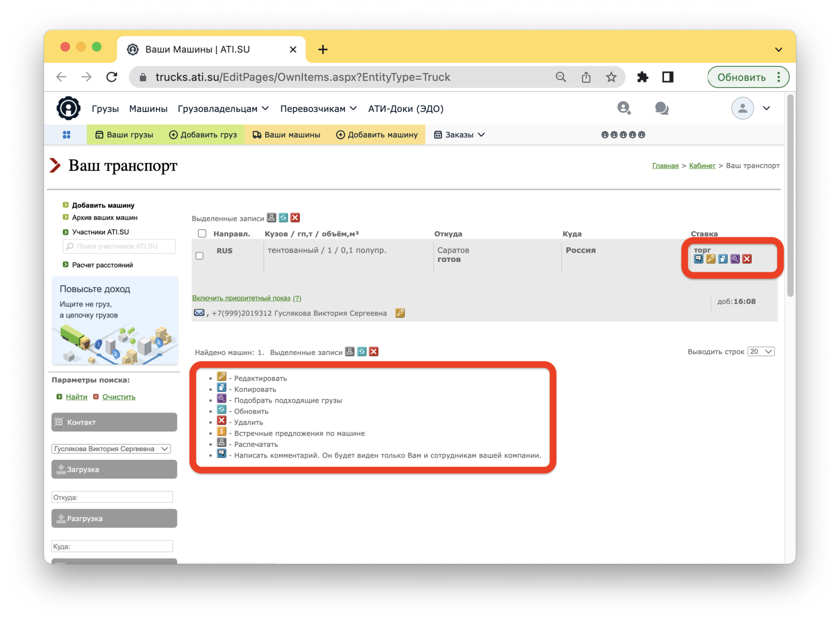Click the red delete icon under торг

coord(747,258)
